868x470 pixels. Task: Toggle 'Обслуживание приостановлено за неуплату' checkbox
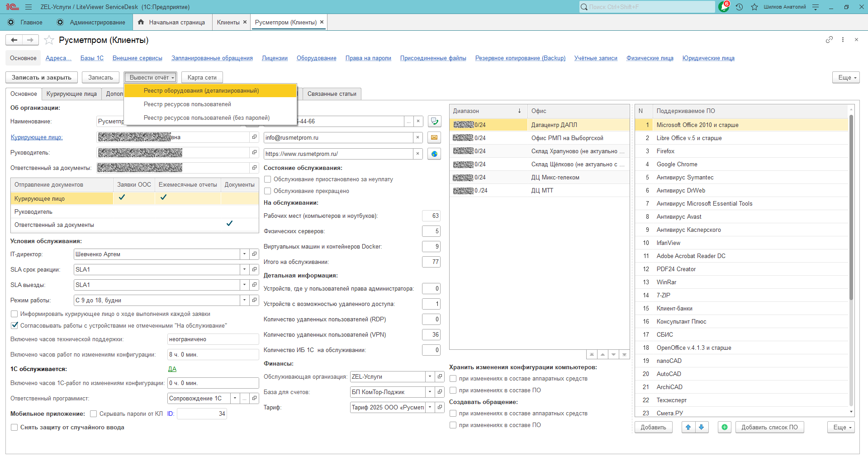pos(268,179)
